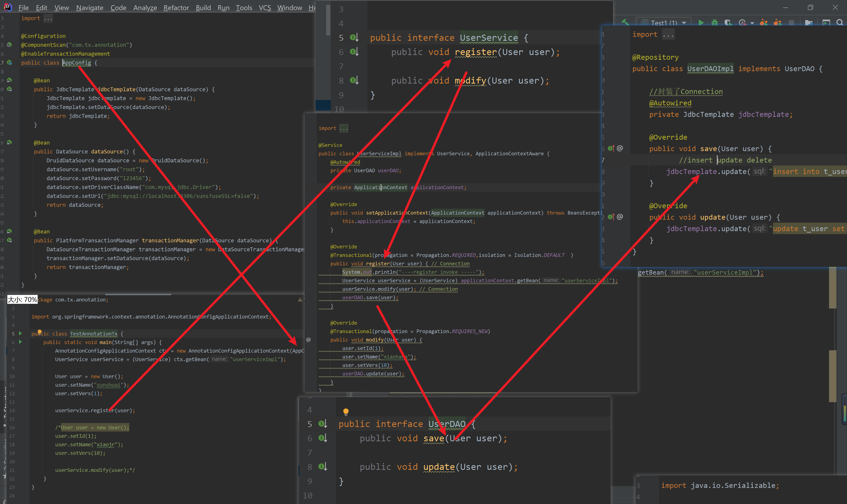
Task: Open the Edit menu
Action: [x=42, y=7]
